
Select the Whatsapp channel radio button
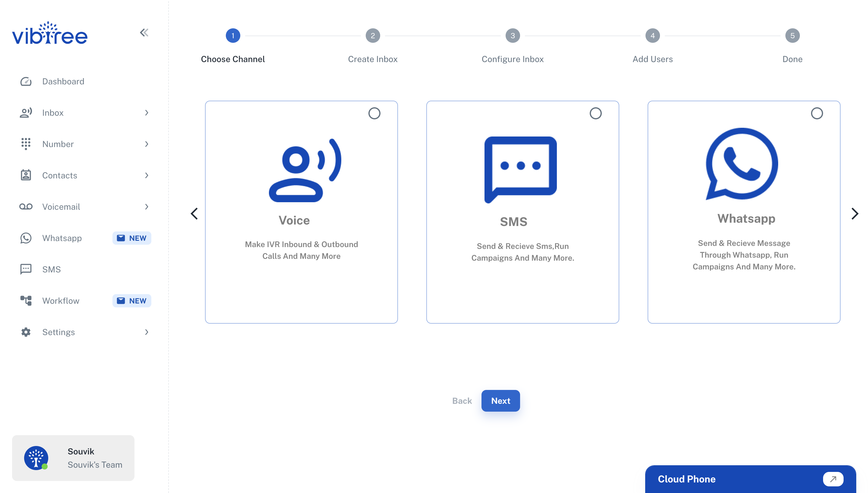[x=816, y=113]
